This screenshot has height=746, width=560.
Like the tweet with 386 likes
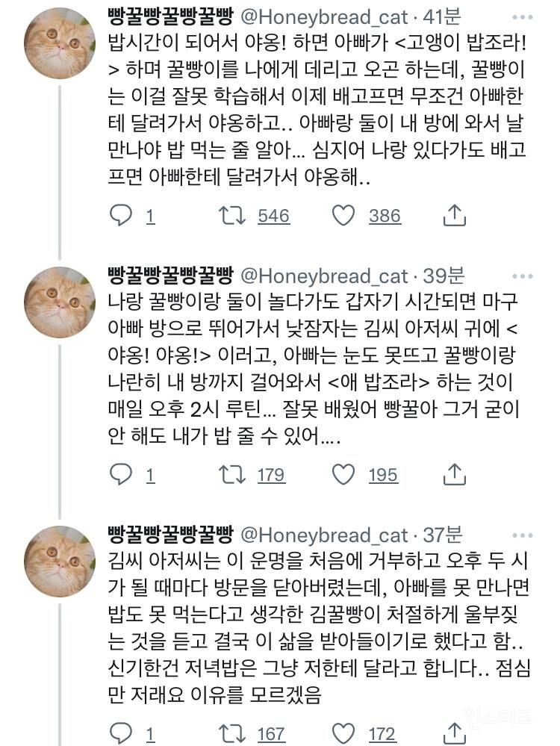(343, 216)
